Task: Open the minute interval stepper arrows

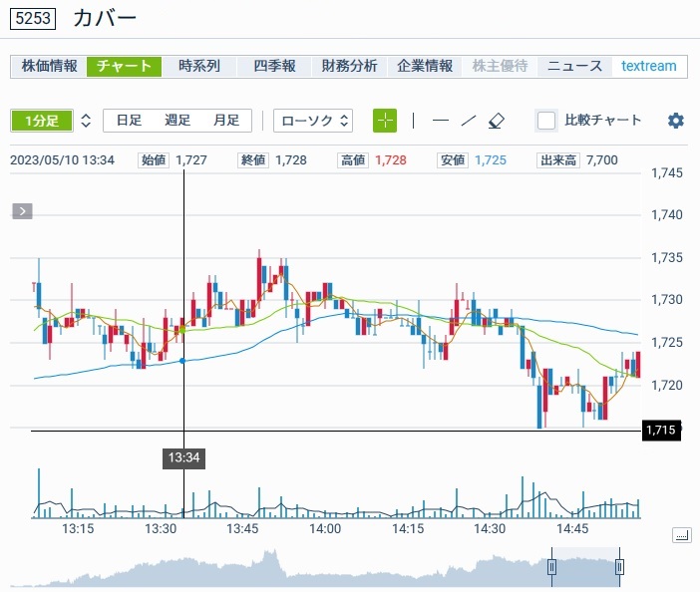Action: (86, 121)
